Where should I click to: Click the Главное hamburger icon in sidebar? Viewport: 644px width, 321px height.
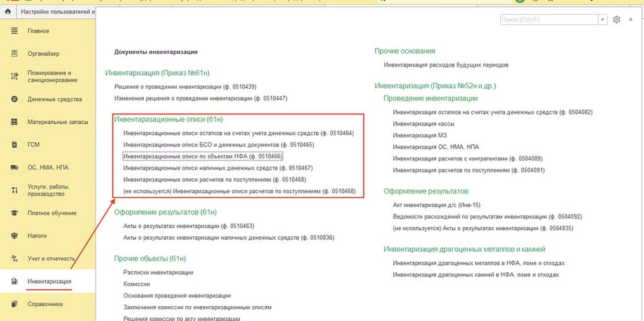coord(14,30)
